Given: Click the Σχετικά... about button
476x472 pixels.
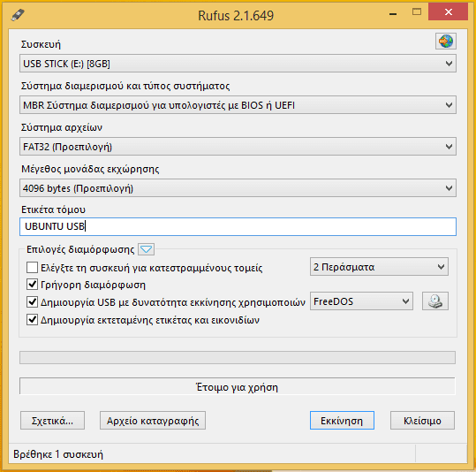Looking at the screenshot, I should [52, 421].
